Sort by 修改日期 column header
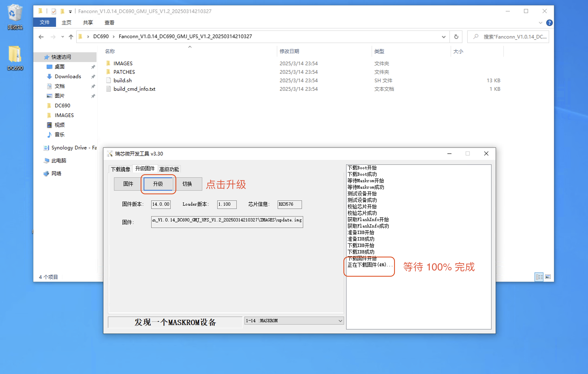The image size is (588, 374). tap(289, 51)
